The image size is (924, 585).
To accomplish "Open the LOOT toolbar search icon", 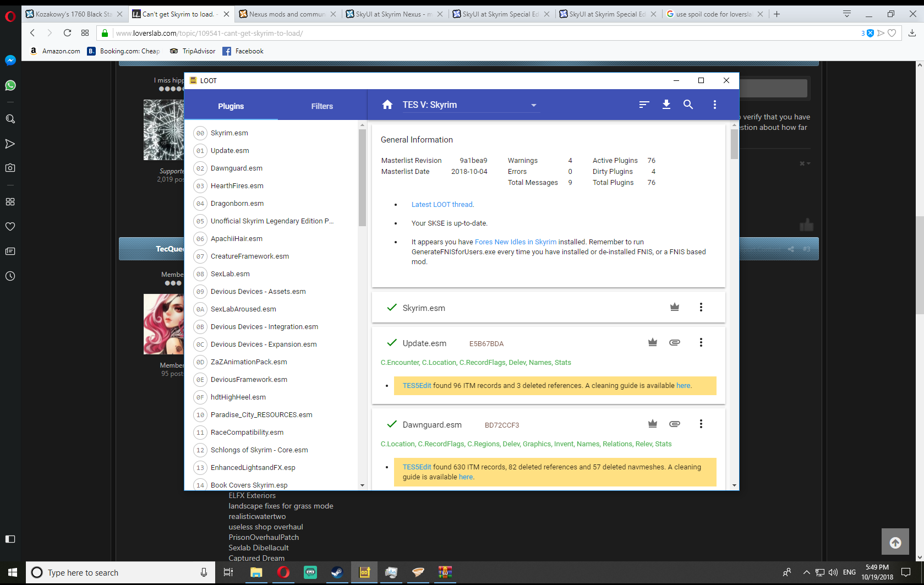I will 688,105.
